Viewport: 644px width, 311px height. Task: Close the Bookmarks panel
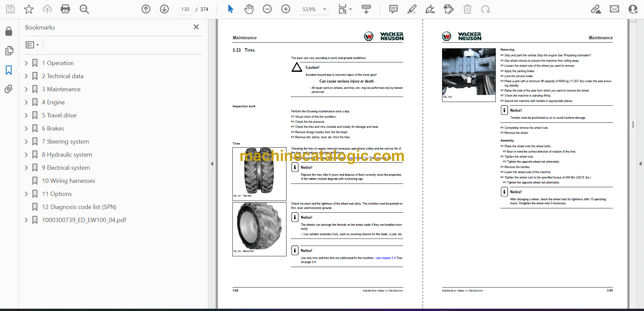click(x=196, y=27)
